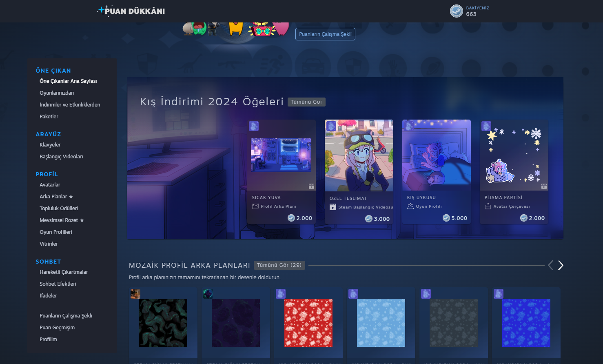Go to previous mosaic backgrounds with left arrow
Viewport: 603px width, 364px height.
point(550,265)
